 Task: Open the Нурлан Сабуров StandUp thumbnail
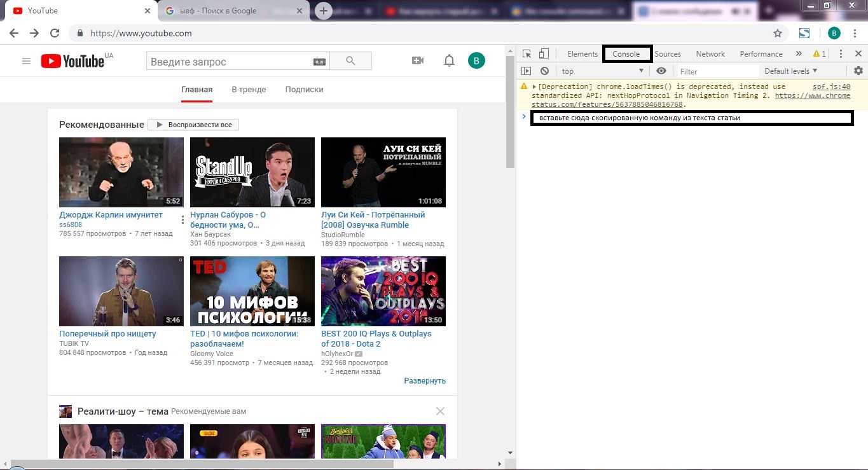click(x=252, y=172)
